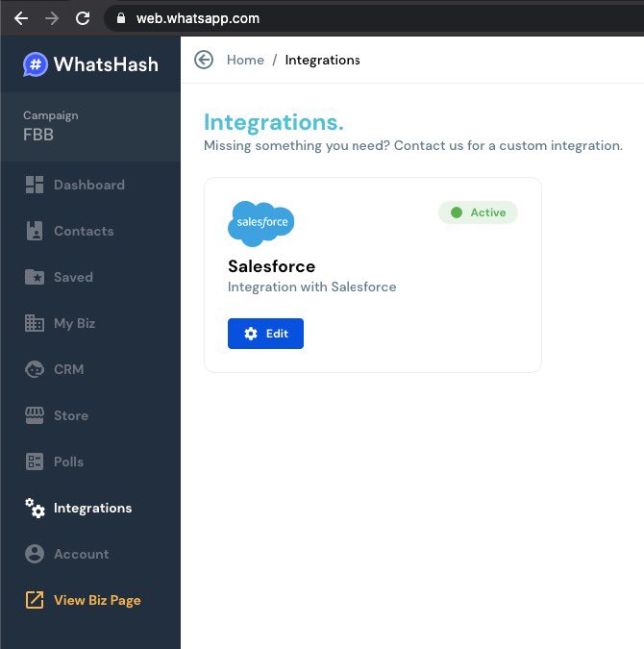Navigate to My Biz

tap(90, 323)
